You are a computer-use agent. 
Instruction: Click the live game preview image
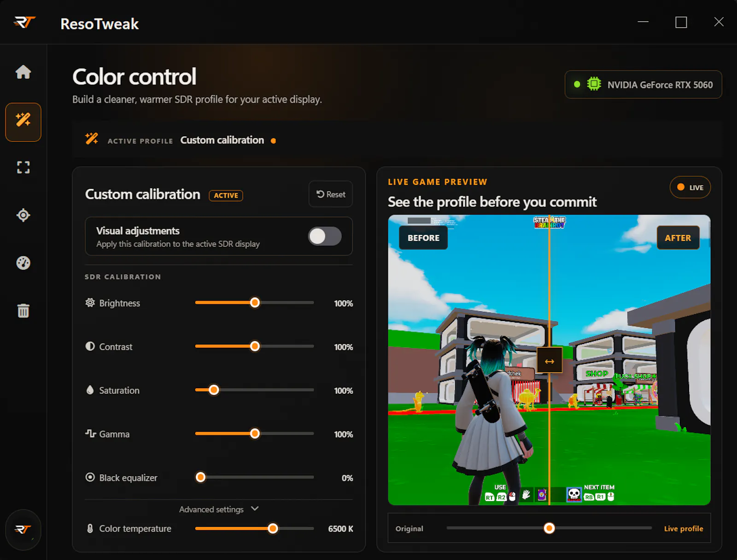click(x=549, y=360)
